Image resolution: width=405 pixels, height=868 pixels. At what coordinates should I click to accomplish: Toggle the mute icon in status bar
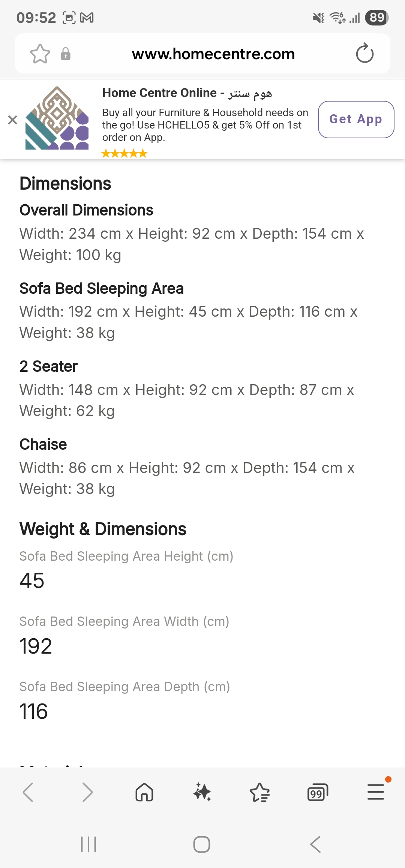click(318, 16)
